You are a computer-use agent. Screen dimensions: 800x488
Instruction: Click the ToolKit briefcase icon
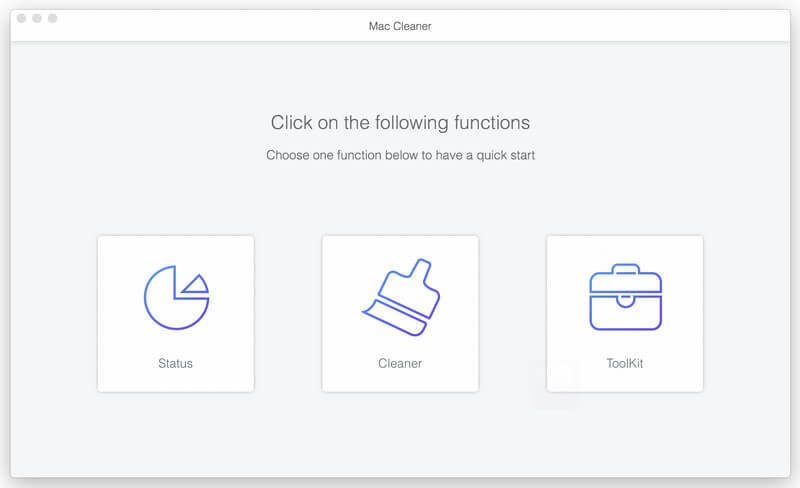point(625,297)
